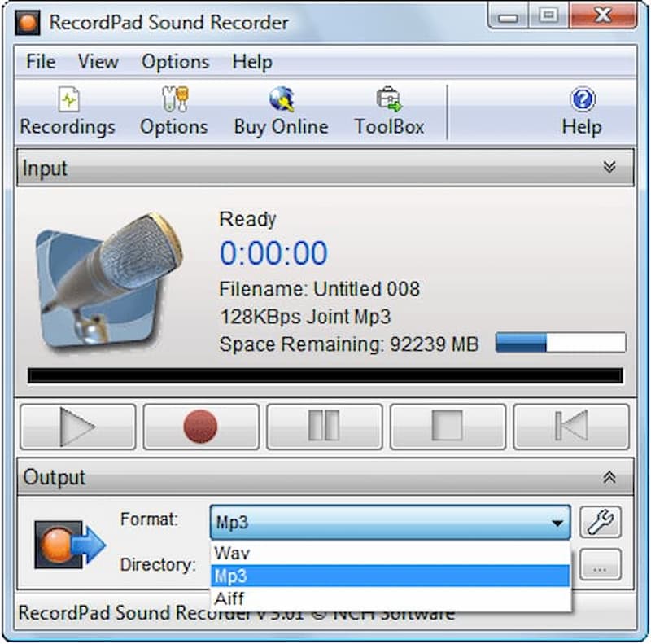Viewport: 651px width, 644px height.
Task: Click the Options toolbar icon
Action: coord(173,113)
